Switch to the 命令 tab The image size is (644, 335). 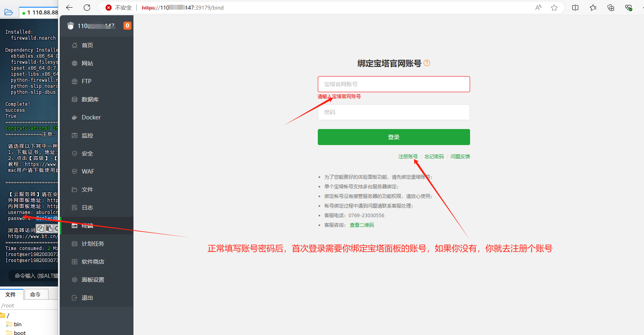pyautogui.click(x=35, y=295)
